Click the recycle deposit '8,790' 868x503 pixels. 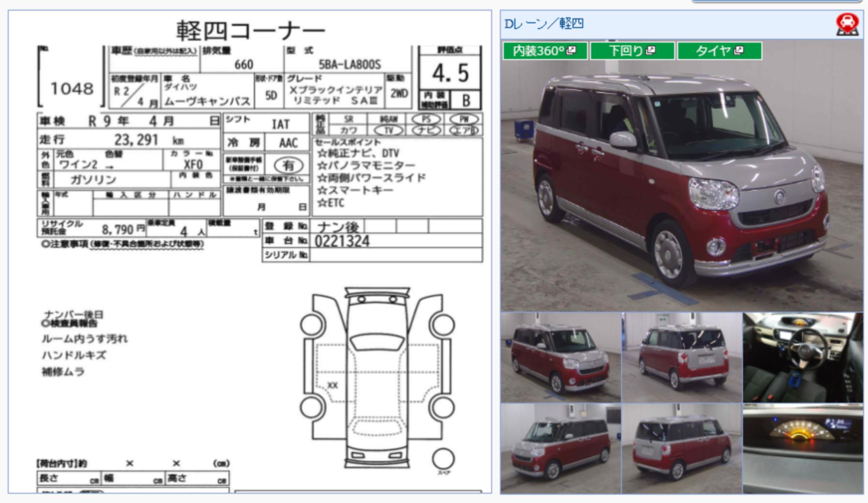(x=118, y=229)
